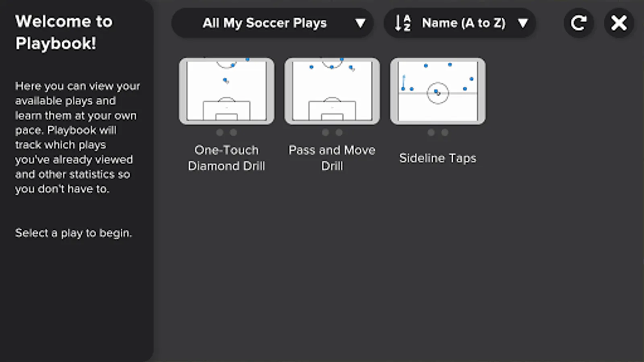Click the A-Z sort order icon
Screen dimensions: 644x362
pyautogui.click(x=403, y=23)
